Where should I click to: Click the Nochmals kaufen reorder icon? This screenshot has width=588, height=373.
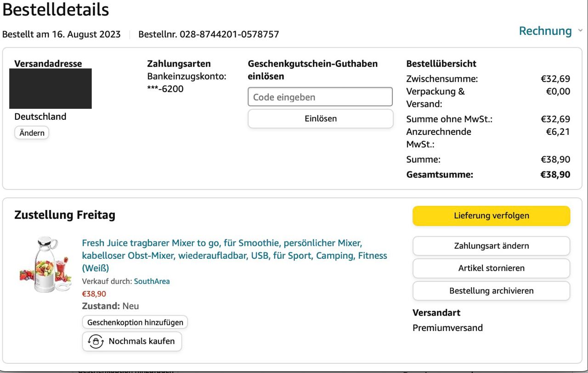[x=96, y=341]
